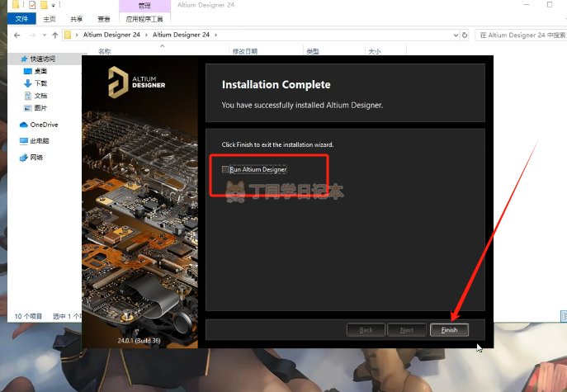Sort by 大小 column header
Screen dimensions: 567x392
coord(374,51)
